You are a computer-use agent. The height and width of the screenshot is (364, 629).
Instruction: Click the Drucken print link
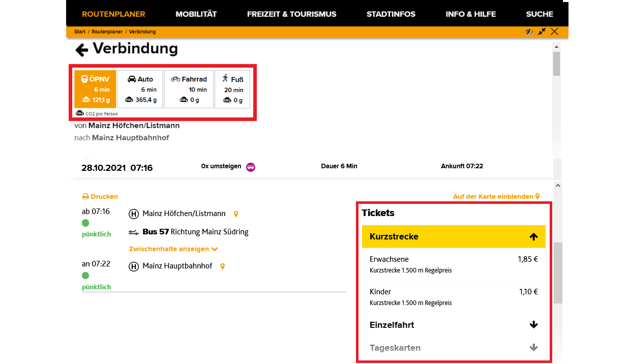100,196
